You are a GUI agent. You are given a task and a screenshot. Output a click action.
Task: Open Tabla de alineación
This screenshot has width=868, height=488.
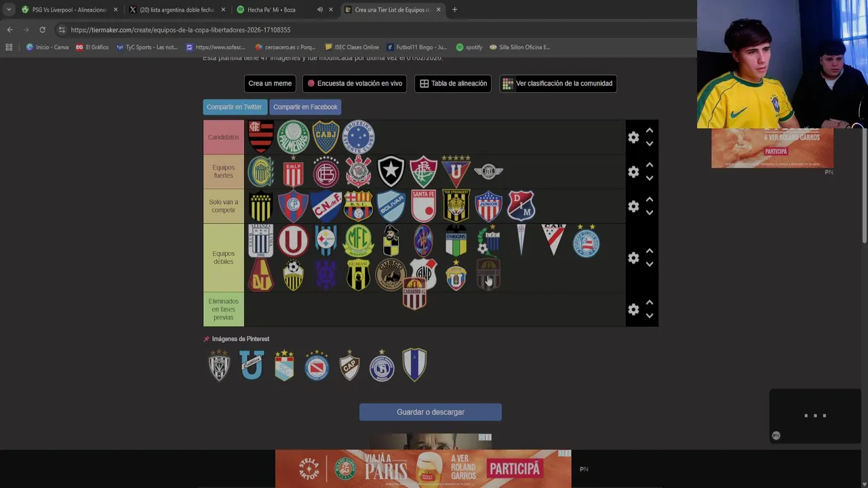[453, 83]
